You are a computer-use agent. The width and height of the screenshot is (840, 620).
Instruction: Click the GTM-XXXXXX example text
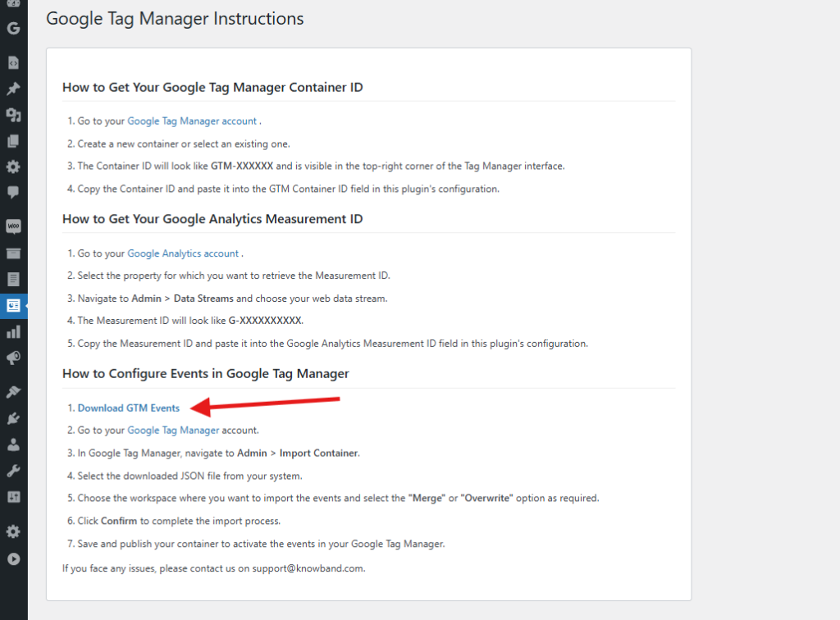242,166
